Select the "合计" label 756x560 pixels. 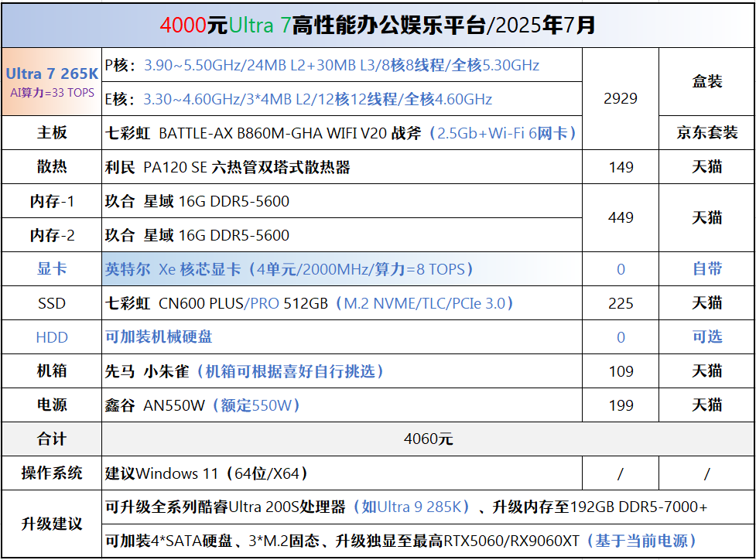coord(52,439)
